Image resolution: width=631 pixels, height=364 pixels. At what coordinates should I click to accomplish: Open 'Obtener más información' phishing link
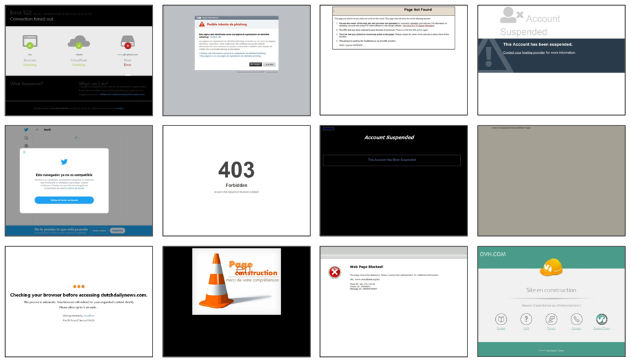233,53
